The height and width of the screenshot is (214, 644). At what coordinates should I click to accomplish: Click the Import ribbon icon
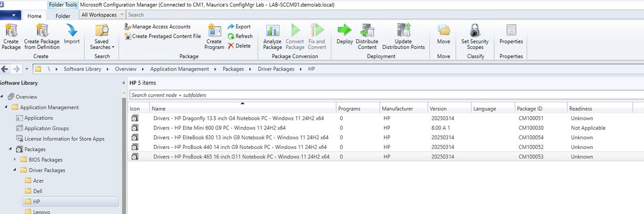point(72,34)
